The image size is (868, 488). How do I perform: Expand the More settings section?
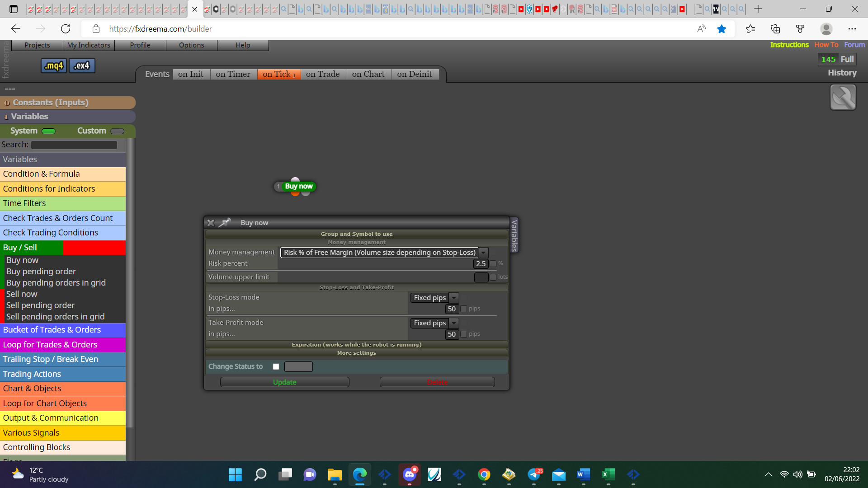357,352
